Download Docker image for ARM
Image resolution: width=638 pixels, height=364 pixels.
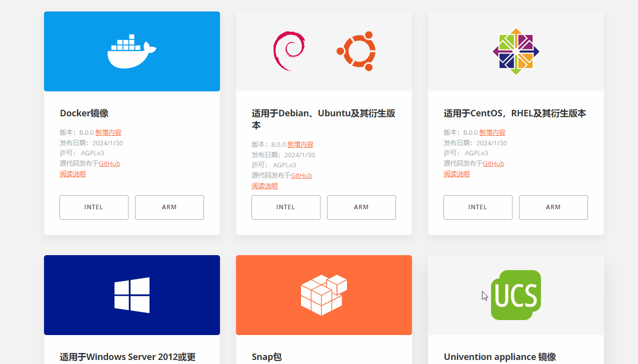coord(169,207)
